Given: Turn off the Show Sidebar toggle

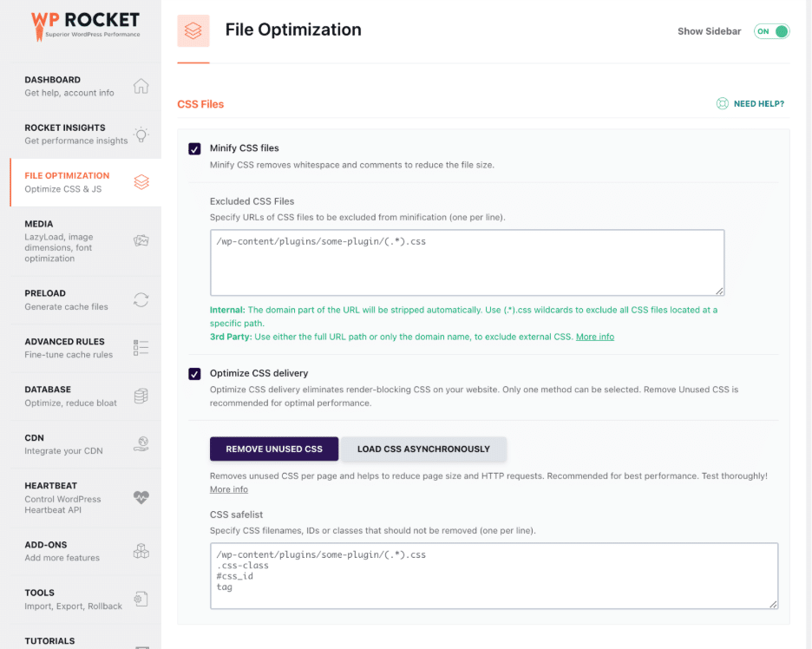Looking at the screenshot, I should coord(770,30).
